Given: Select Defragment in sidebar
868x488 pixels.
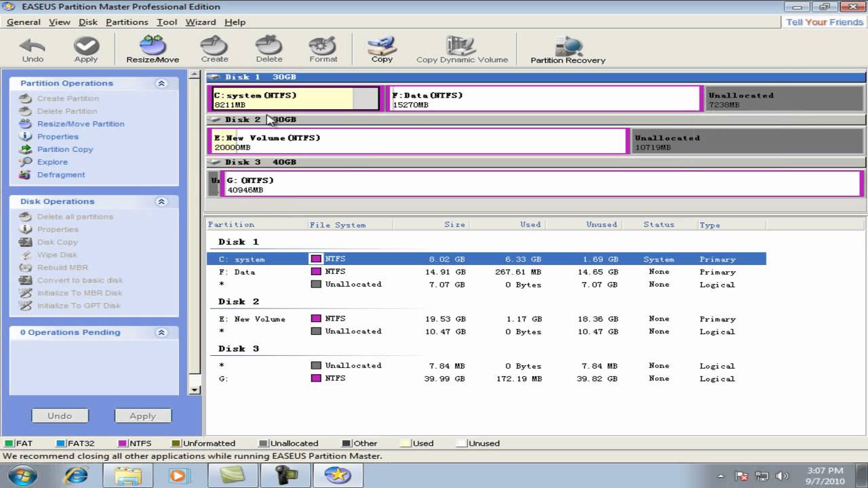Looking at the screenshot, I should (61, 175).
